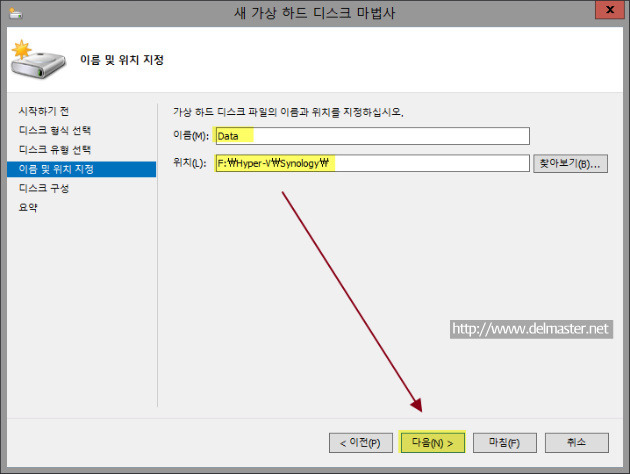Go to the 요약 step
The height and width of the screenshot is (474, 630).
click(x=28, y=207)
